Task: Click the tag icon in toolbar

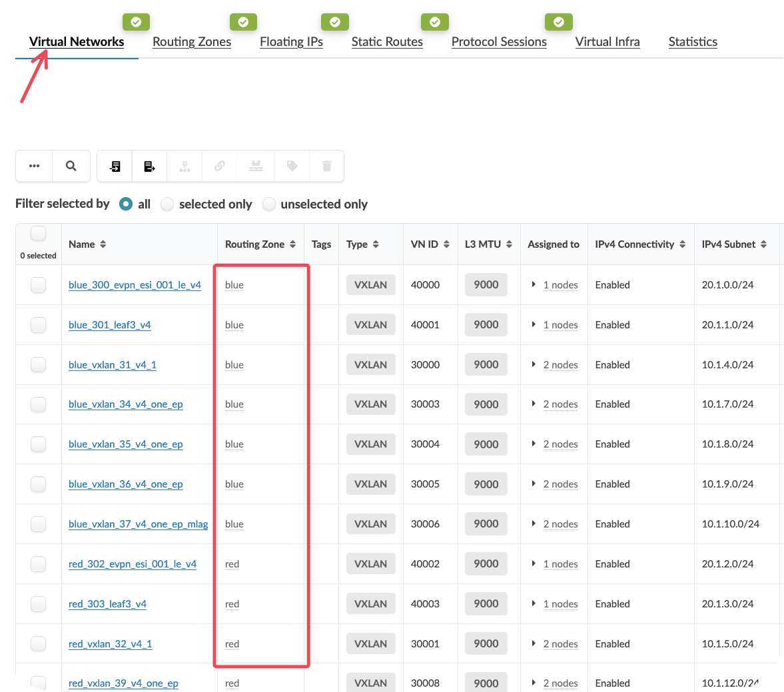Action: click(292, 166)
